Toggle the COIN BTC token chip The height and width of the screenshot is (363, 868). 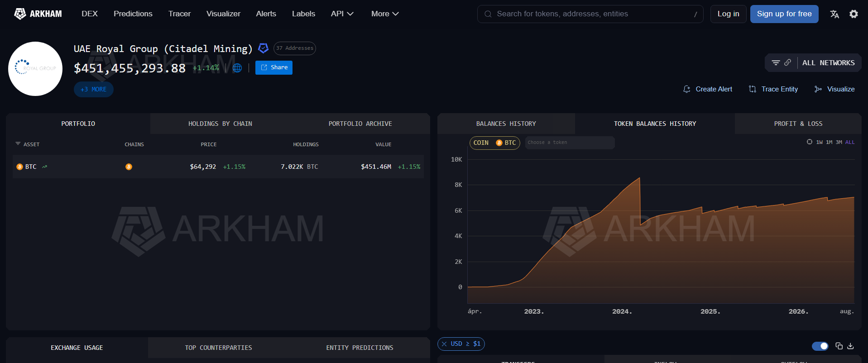[495, 143]
